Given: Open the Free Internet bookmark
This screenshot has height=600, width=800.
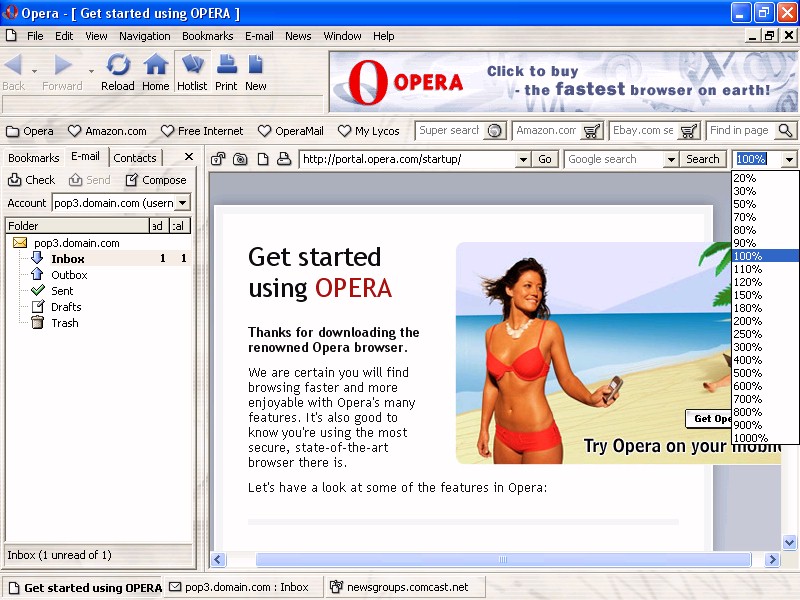Looking at the screenshot, I should pyautogui.click(x=202, y=131).
